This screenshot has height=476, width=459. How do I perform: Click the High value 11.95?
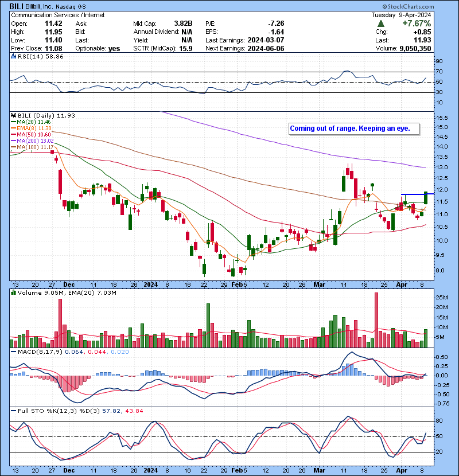click(x=53, y=32)
